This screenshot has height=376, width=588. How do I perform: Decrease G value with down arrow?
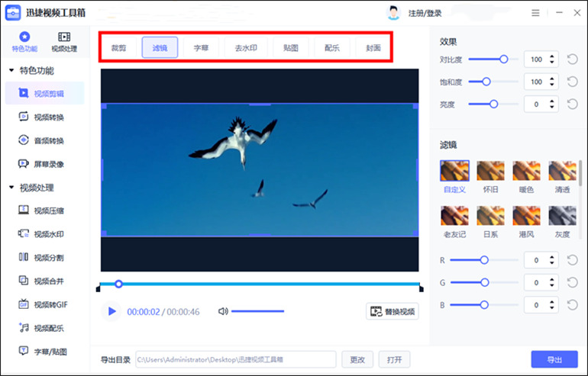[x=551, y=285]
